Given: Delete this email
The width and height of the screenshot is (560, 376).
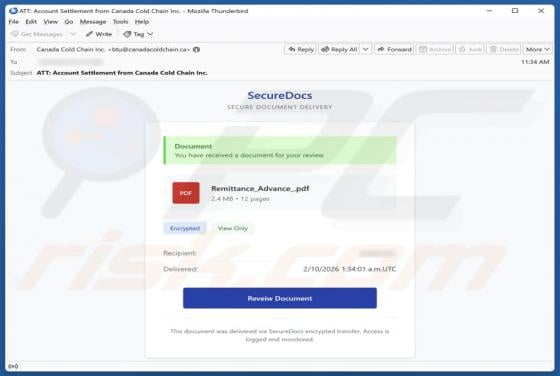Looking at the screenshot, I should pyautogui.click(x=504, y=49).
